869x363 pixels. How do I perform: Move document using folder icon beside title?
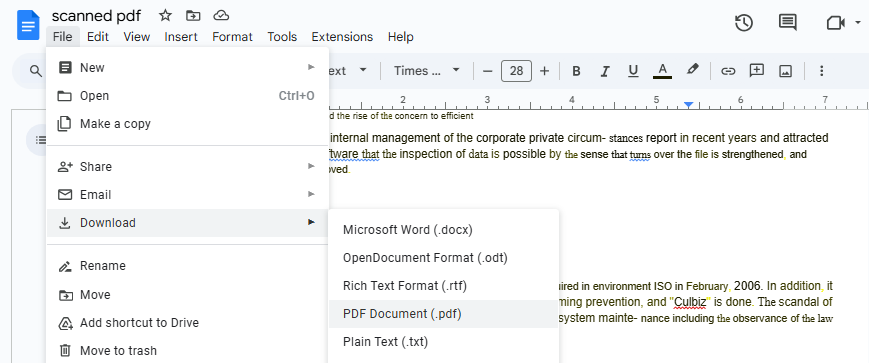(193, 16)
